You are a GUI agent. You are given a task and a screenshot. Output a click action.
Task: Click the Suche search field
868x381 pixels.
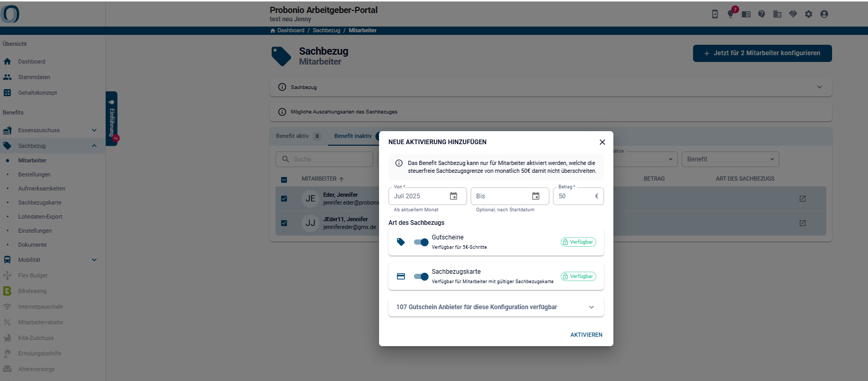324,159
